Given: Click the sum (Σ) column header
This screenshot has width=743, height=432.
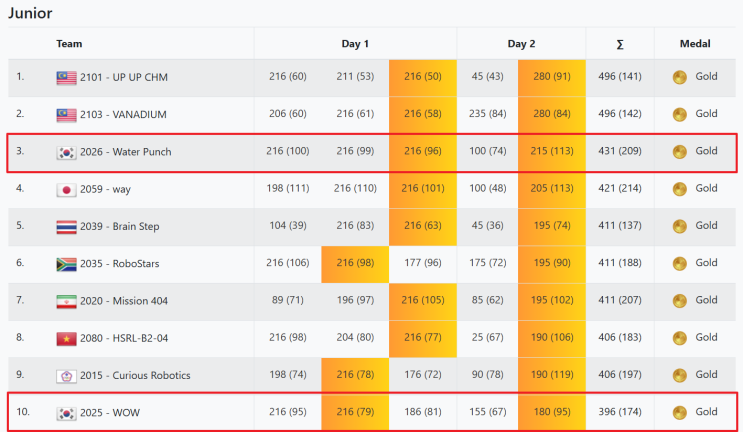Looking at the screenshot, I should tap(620, 44).
